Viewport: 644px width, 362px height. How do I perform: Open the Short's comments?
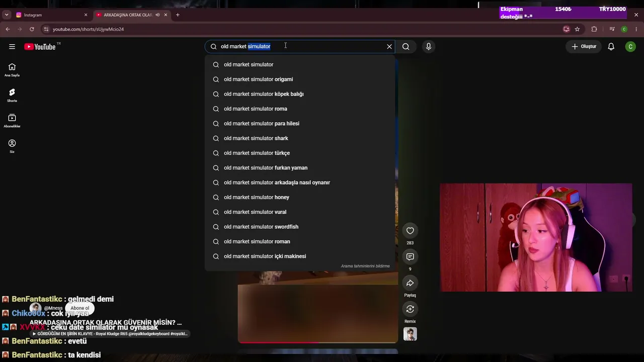[x=410, y=257]
